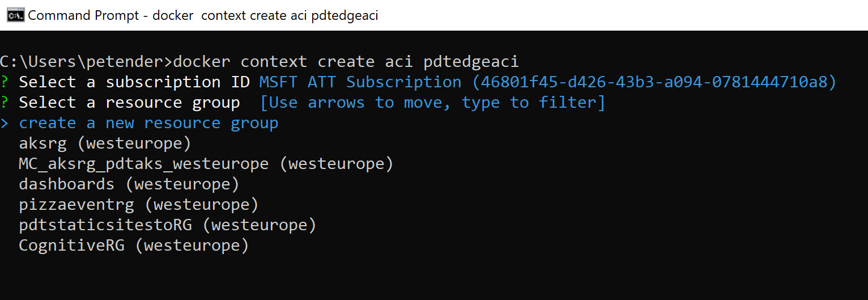Click the green question mark before resource group
This screenshot has height=300, width=868.
4,103
